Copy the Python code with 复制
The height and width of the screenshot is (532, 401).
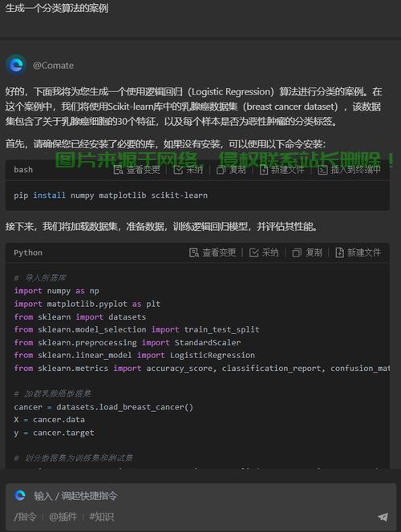(x=307, y=252)
